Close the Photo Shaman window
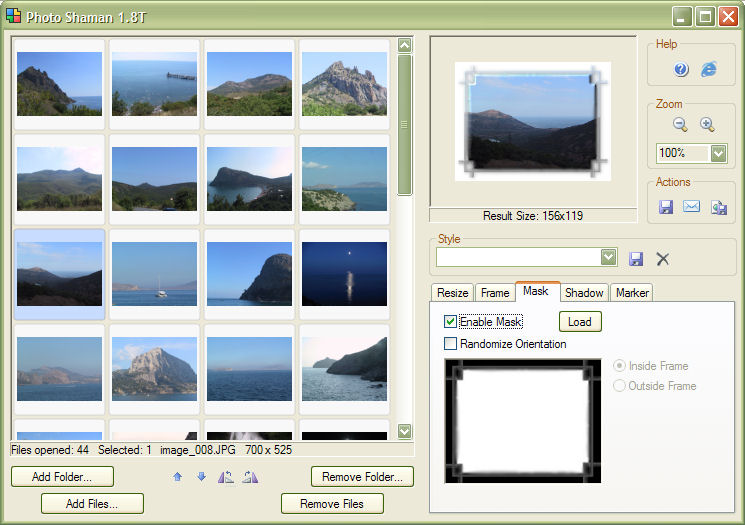The height and width of the screenshot is (525, 745). (x=728, y=17)
